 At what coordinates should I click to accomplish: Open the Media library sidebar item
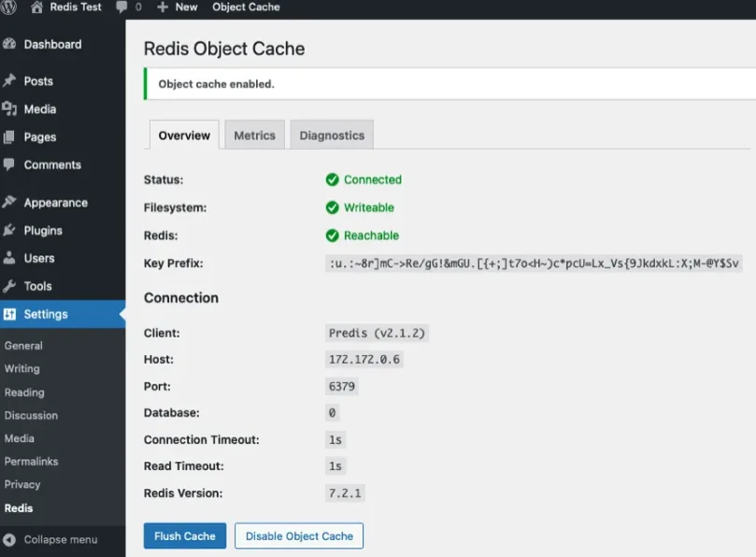[x=39, y=109]
